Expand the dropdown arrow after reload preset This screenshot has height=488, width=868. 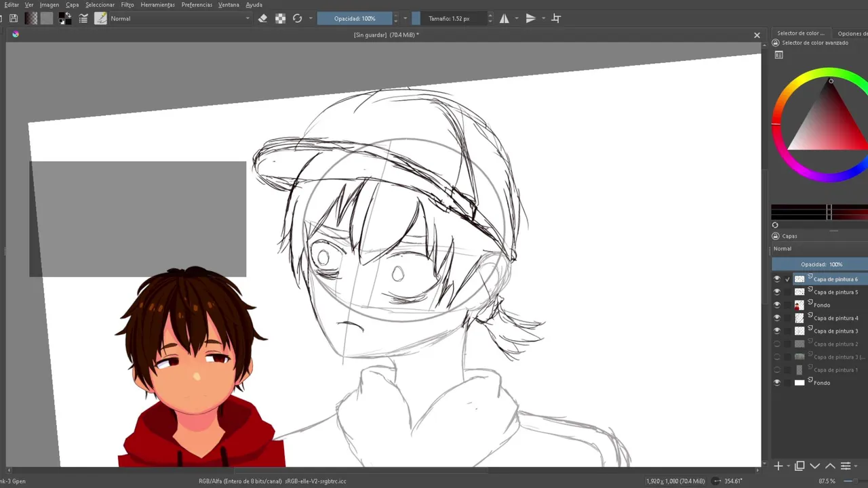pyautogui.click(x=311, y=18)
